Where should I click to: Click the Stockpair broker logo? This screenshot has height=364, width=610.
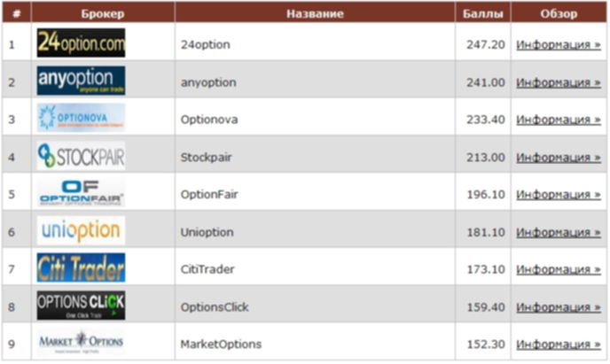click(81, 155)
